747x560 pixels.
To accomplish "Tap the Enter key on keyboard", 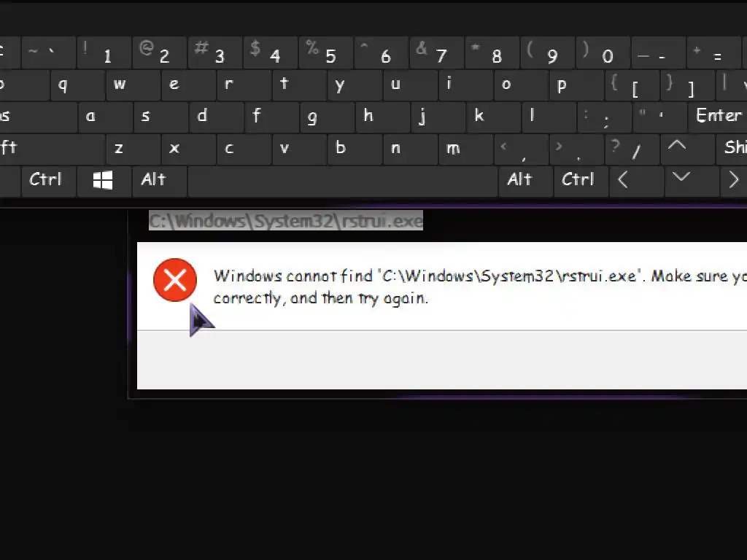I will coord(718,117).
